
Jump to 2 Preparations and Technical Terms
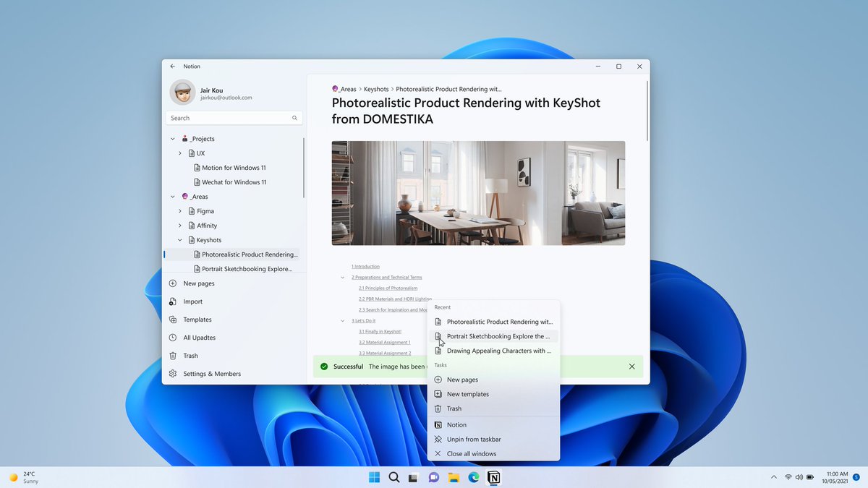386,278
